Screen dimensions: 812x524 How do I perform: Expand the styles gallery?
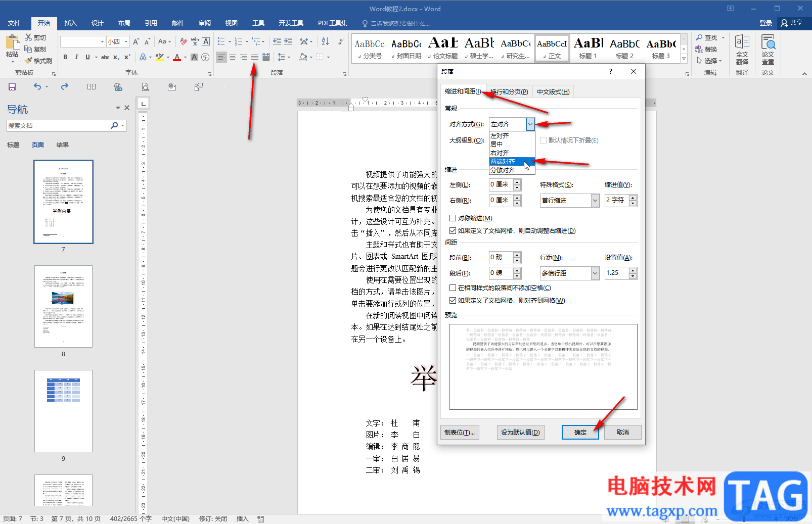point(684,59)
